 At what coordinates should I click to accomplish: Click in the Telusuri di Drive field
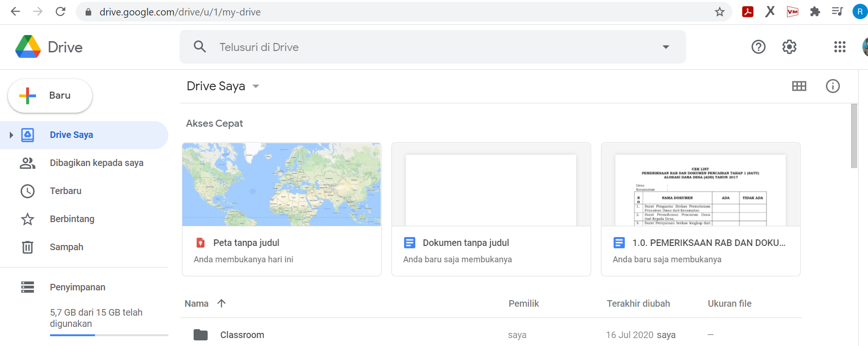(433, 47)
